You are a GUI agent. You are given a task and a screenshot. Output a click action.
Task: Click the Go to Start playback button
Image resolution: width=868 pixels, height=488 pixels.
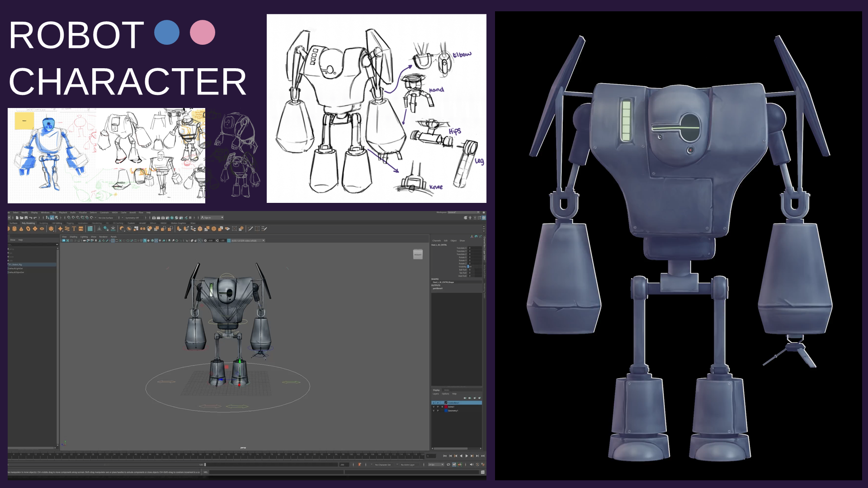[445, 456]
